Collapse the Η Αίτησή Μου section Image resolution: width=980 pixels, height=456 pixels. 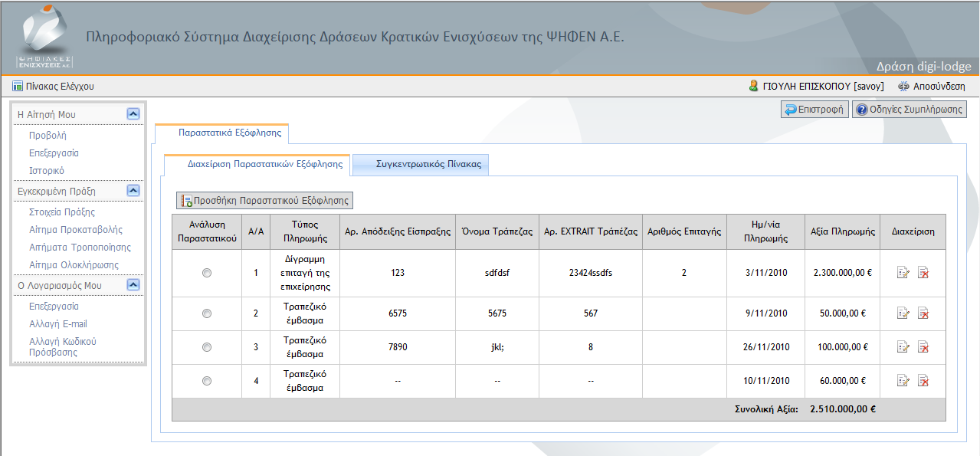tap(133, 114)
